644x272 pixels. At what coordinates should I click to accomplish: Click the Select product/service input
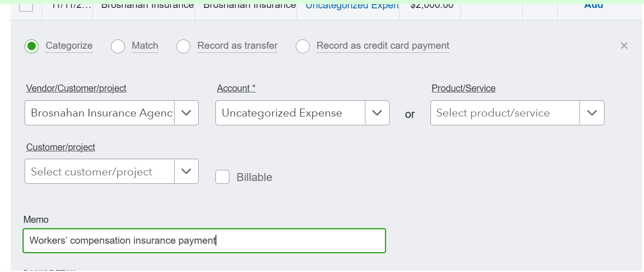click(505, 113)
